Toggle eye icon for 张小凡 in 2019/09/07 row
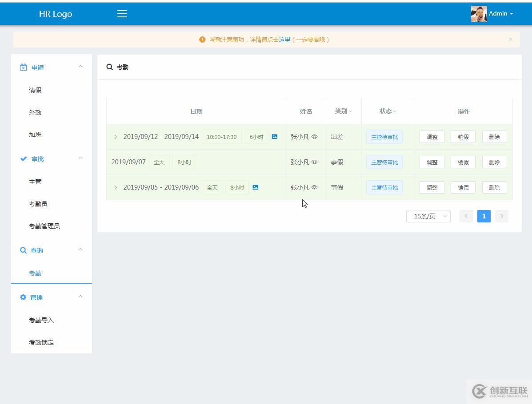 click(315, 162)
